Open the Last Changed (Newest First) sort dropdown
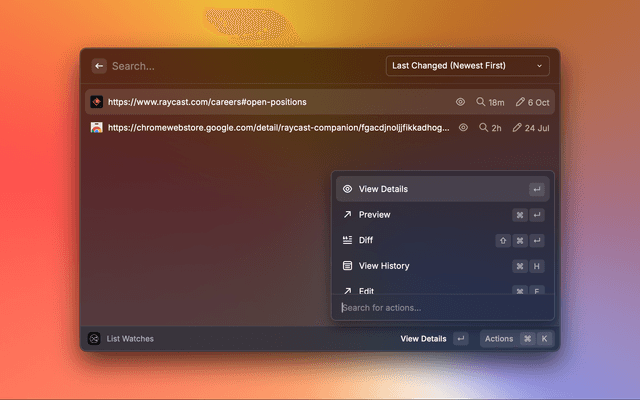Screen dimensions: 640x400 tap(465, 66)
